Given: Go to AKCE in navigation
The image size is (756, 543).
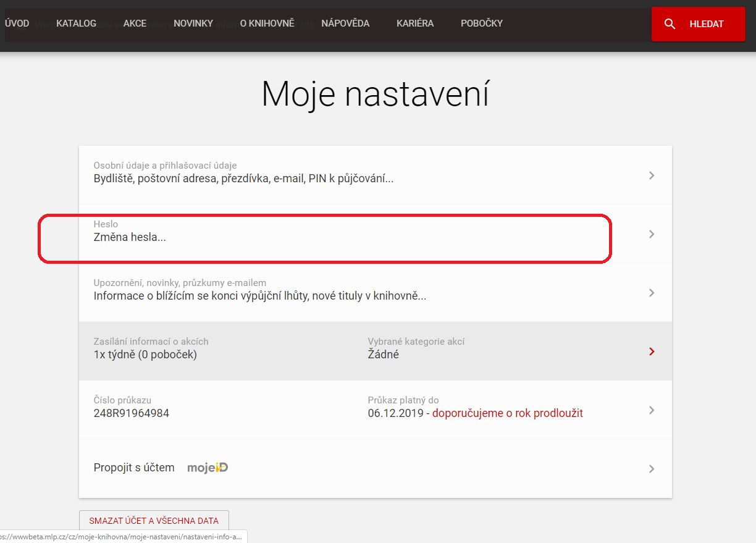Looking at the screenshot, I should click(x=135, y=23).
